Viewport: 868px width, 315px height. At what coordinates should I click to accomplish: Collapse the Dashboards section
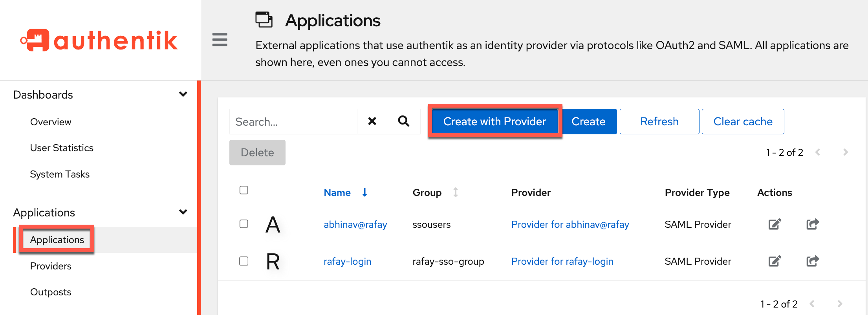pos(183,94)
